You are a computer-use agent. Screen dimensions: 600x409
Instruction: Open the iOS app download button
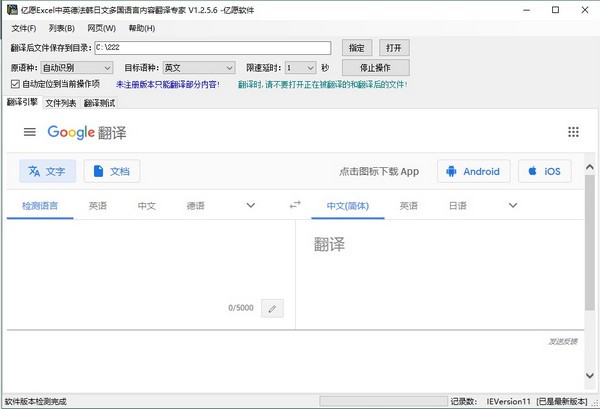545,171
